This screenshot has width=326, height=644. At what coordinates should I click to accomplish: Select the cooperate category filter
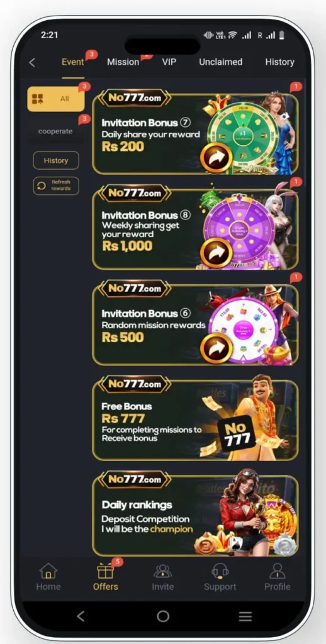coord(55,131)
